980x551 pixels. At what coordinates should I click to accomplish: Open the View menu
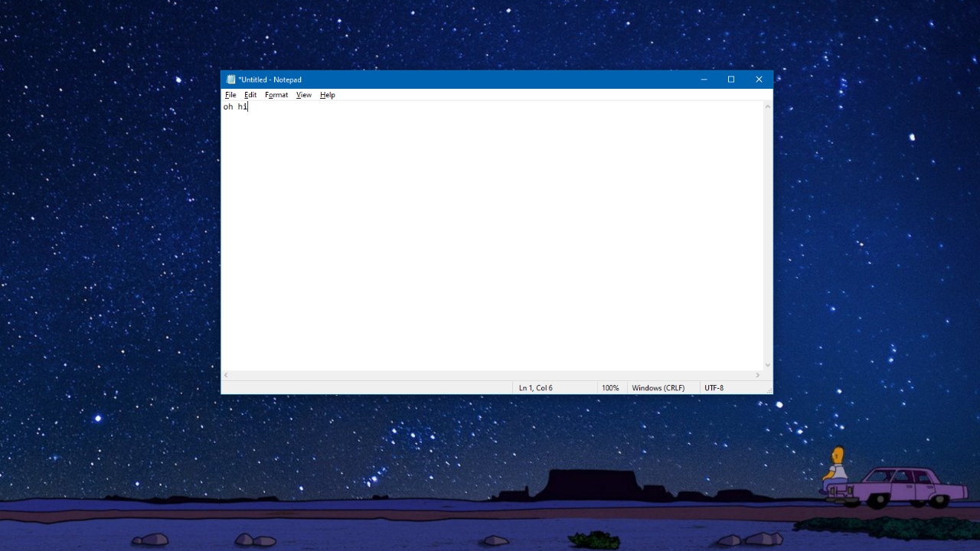point(303,95)
